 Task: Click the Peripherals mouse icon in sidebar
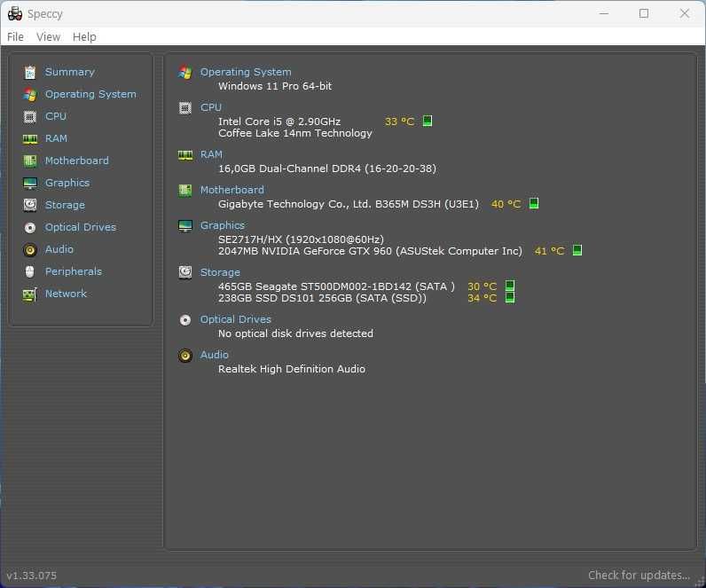click(30, 272)
